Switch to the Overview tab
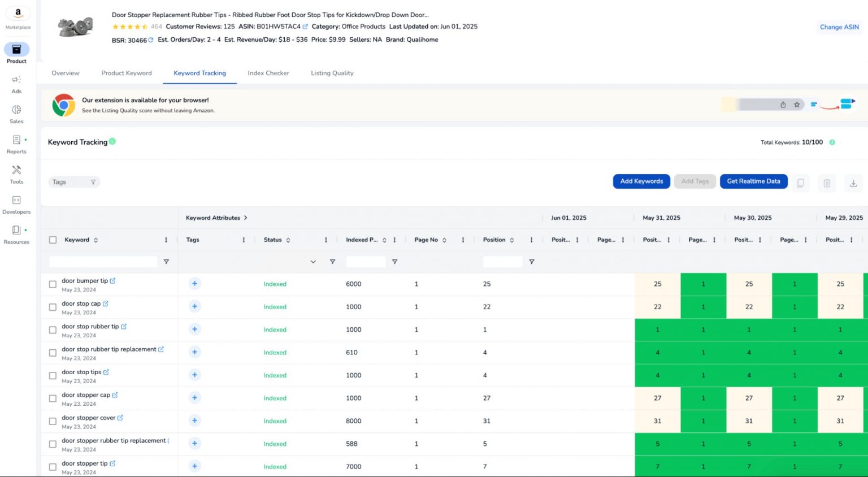Viewport: 868px width, 477px height. coord(66,73)
